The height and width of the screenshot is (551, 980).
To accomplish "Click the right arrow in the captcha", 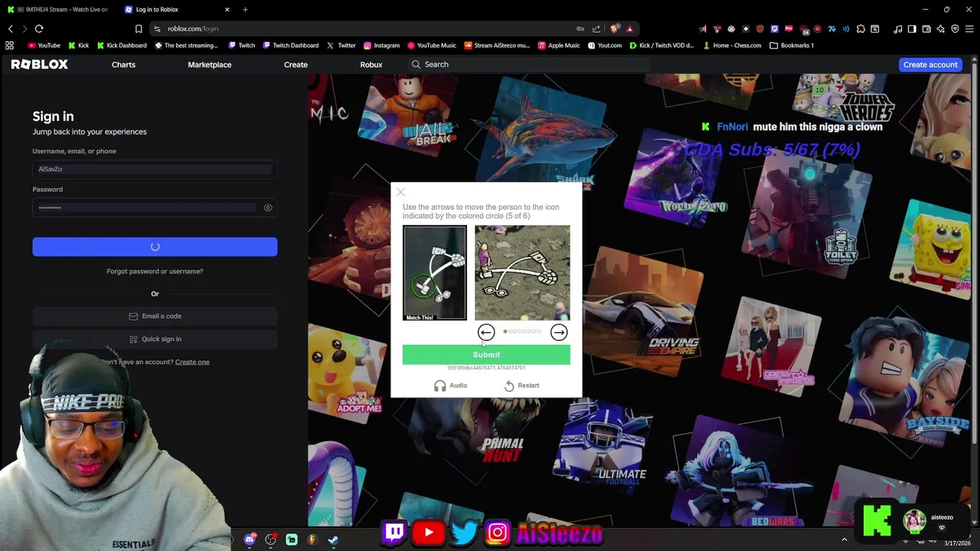I will (x=559, y=332).
